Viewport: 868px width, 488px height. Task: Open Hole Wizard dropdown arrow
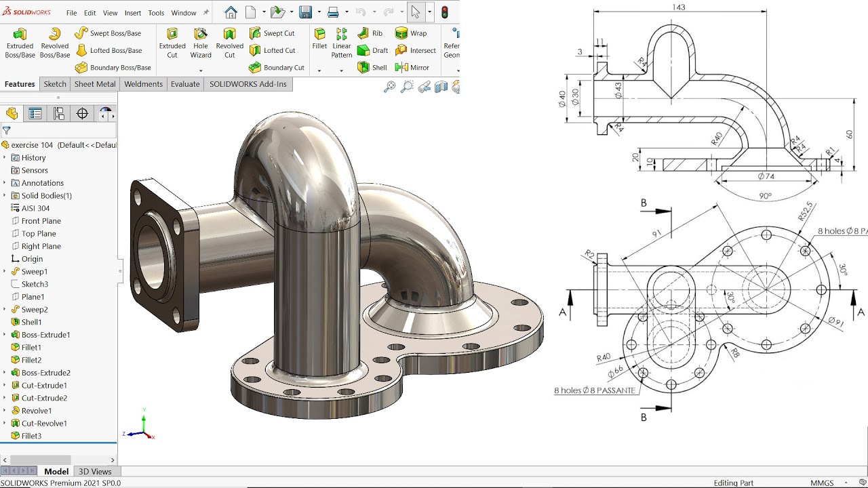201,70
